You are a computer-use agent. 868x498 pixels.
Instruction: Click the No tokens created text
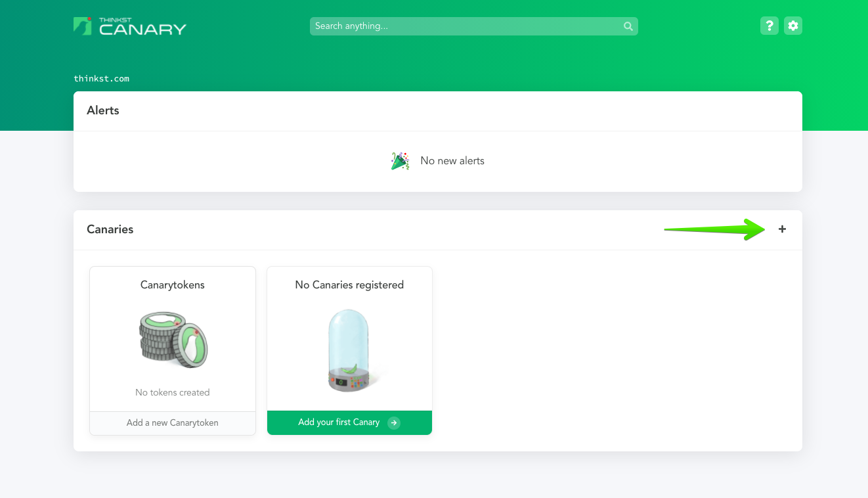[173, 392]
